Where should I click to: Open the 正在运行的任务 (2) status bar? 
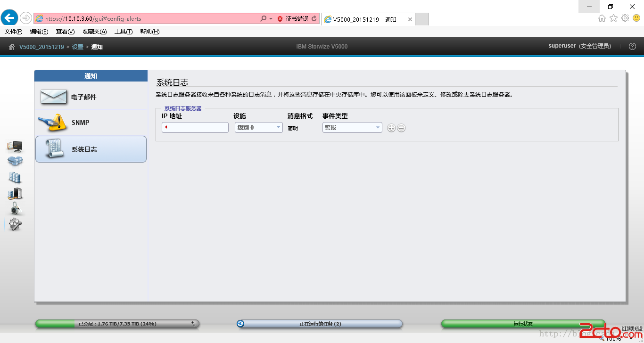[x=320, y=324]
